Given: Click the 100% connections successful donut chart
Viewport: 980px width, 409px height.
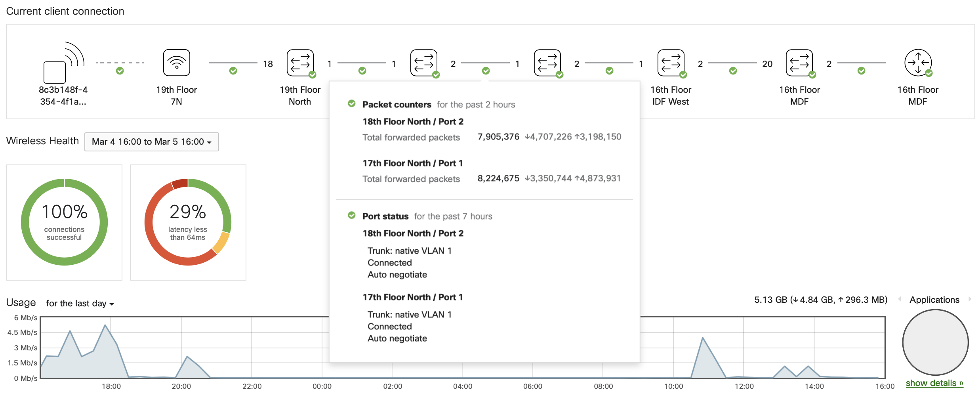Looking at the screenshot, I should click(64, 222).
